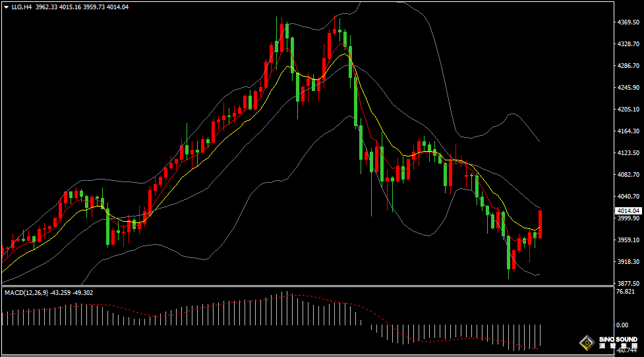
Task: Click the last MACD histogram bar on right
Action: (541, 335)
